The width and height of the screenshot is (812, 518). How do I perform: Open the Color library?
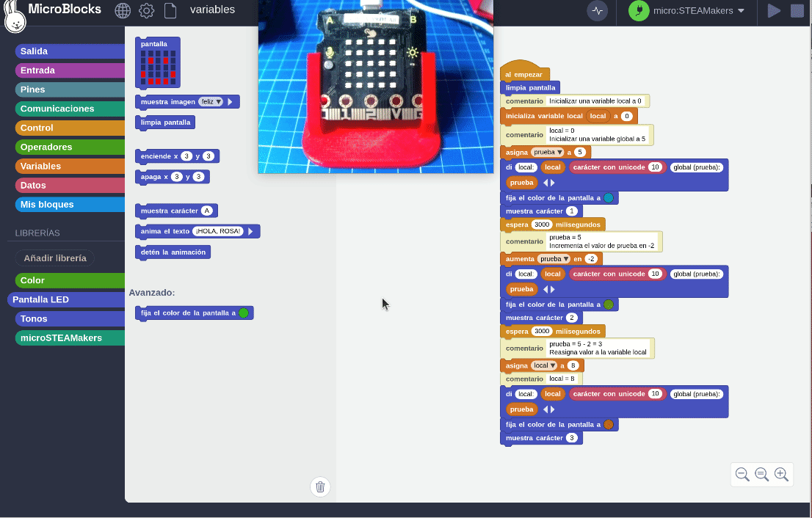pyautogui.click(x=70, y=280)
